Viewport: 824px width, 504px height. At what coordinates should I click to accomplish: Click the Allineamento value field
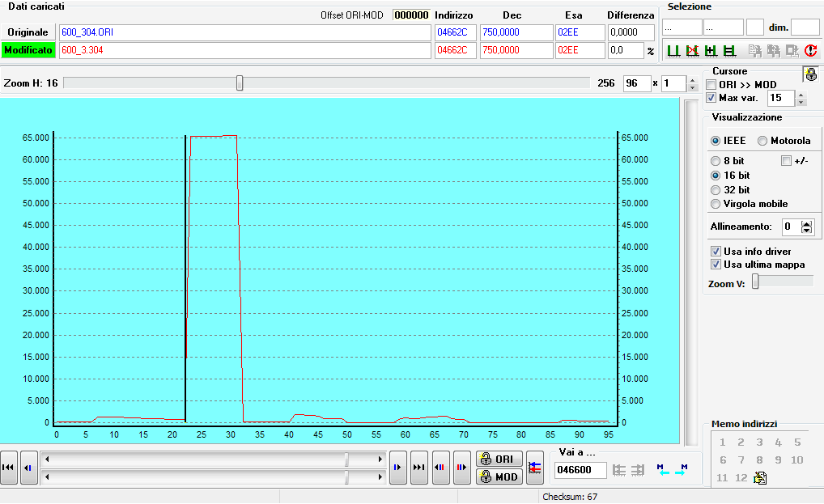pyautogui.click(x=791, y=227)
